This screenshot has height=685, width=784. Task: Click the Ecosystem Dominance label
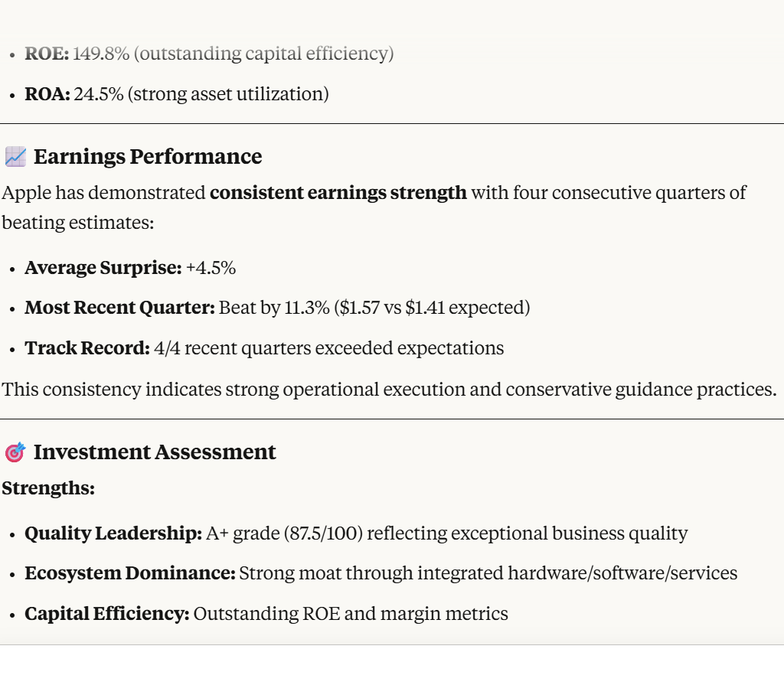coord(130,573)
